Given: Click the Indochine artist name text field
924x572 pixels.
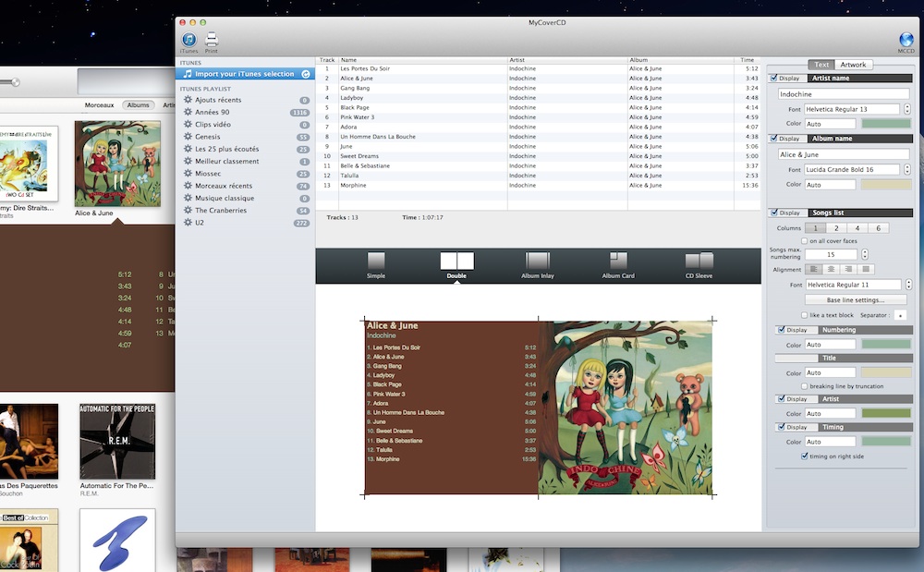Looking at the screenshot, I should point(844,94).
